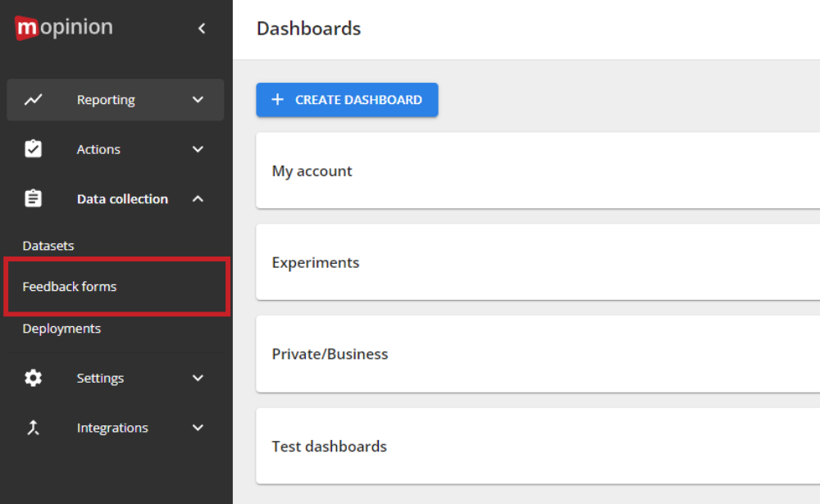This screenshot has width=820, height=504.
Task: Open the Data collection clipboard icon
Action: click(33, 198)
